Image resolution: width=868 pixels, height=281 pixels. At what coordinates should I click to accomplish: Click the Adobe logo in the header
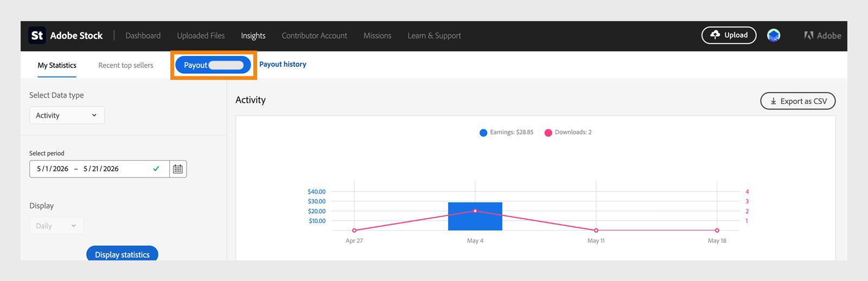click(822, 35)
